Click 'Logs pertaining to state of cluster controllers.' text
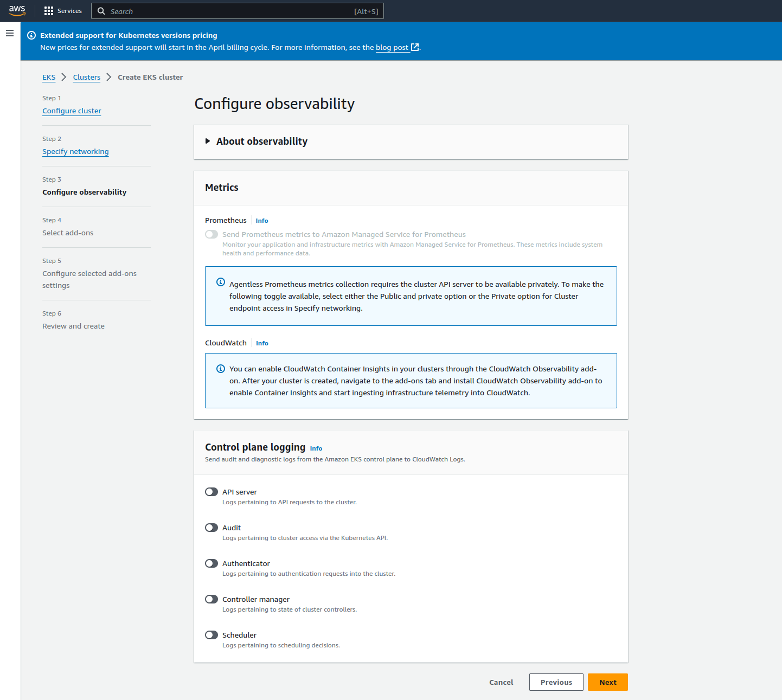Viewport: 782px width, 700px height. click(290, 609)
